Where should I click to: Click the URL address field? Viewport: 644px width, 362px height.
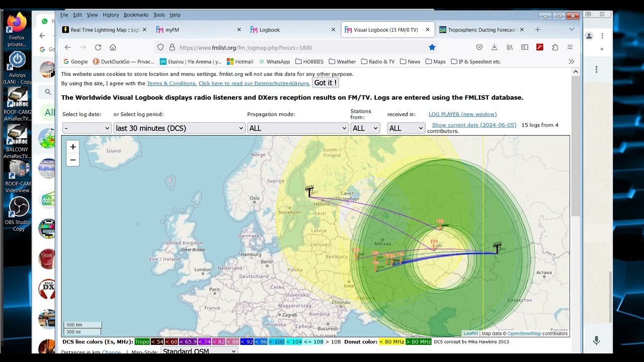302,47
